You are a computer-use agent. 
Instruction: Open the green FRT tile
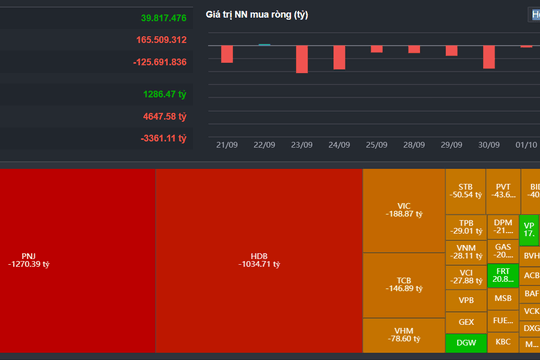click(503, 276)
